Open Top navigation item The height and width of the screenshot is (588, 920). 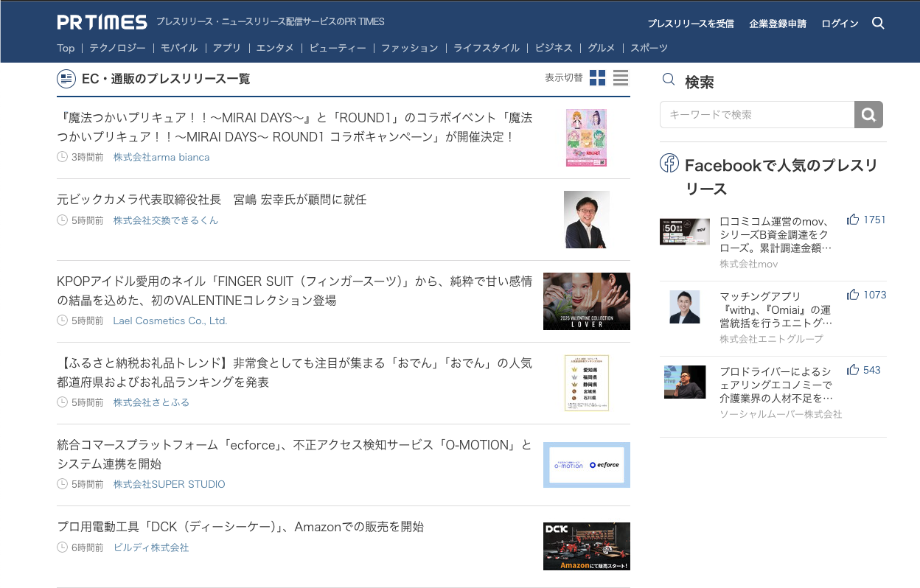tap(66, 48)
